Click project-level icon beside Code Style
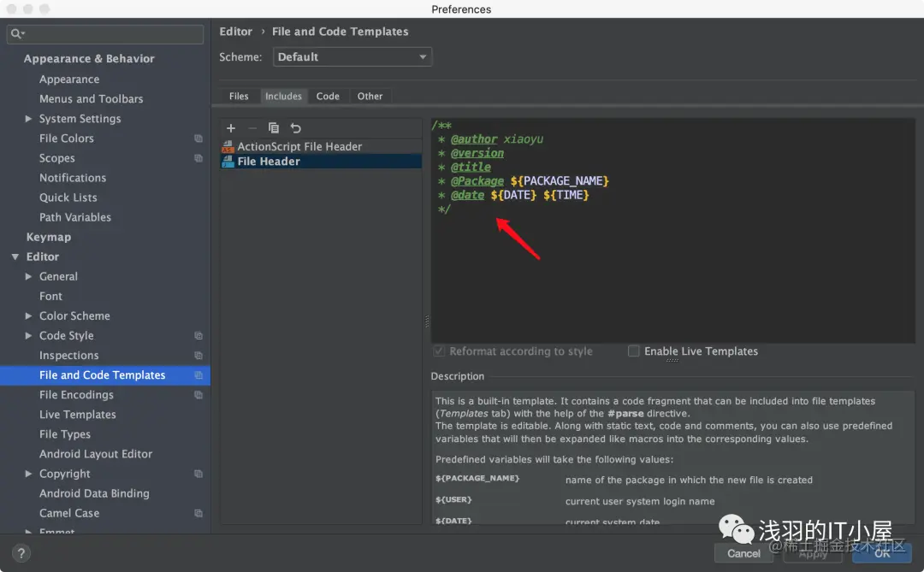 [x=198, y=336]
